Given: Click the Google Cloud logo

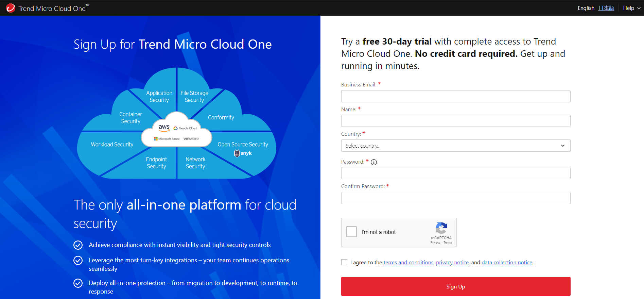Looking at the screenshot, I should coord(185,128).
